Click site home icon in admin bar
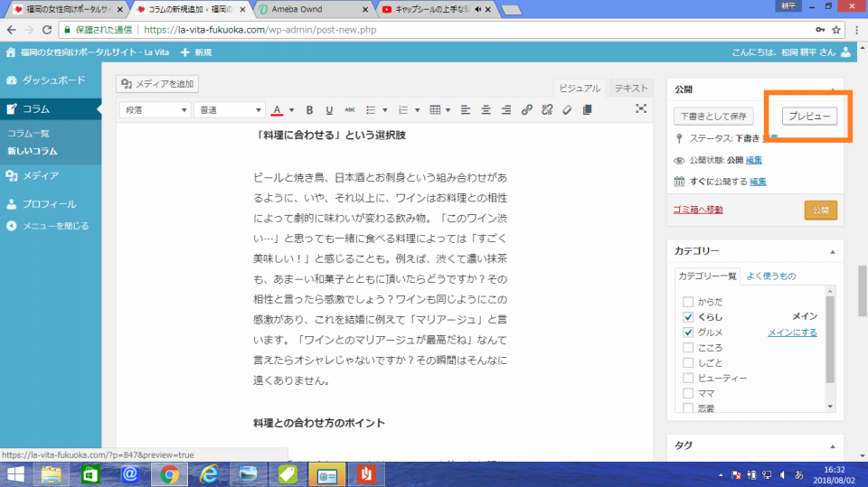This screenshot has width=868, height=487. 11,52
